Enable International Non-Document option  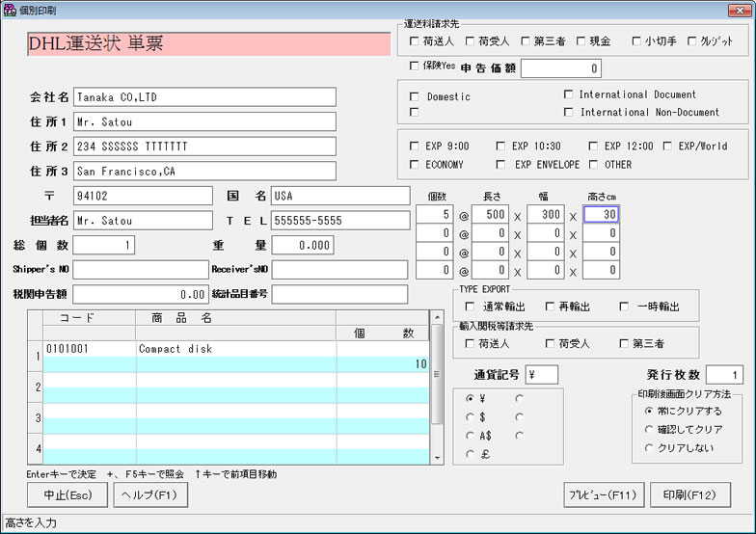[x=567, y=113]
